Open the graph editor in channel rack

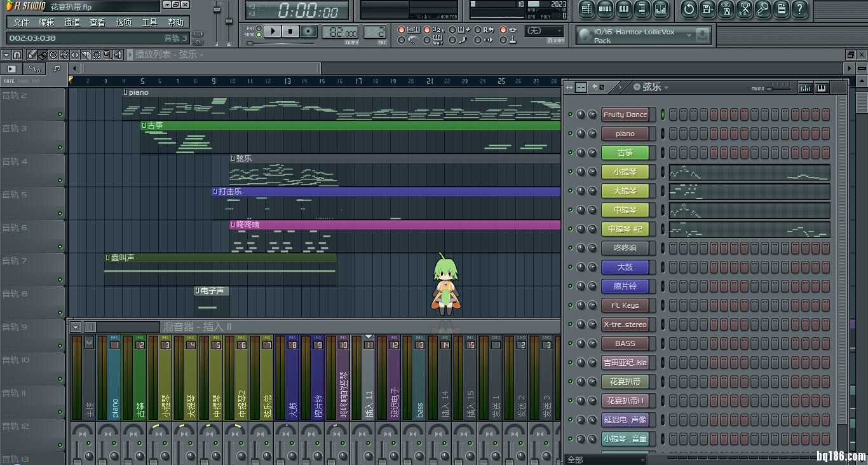[805, 87]
